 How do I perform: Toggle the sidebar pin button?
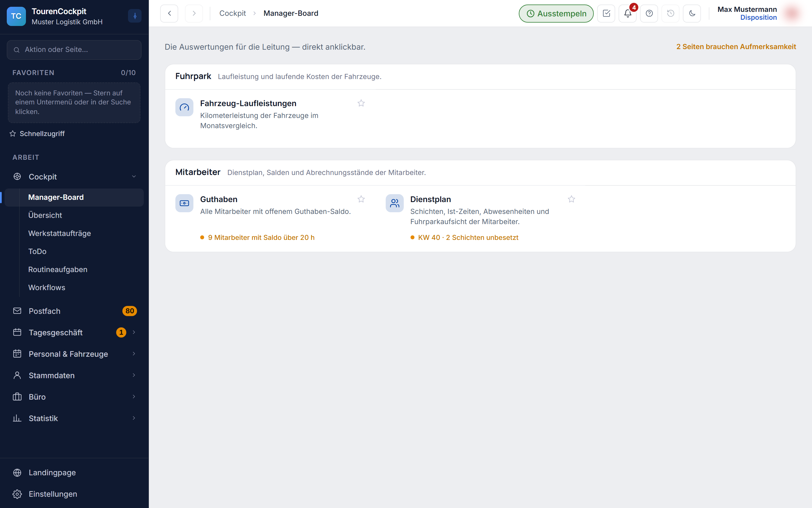point(134,16)
